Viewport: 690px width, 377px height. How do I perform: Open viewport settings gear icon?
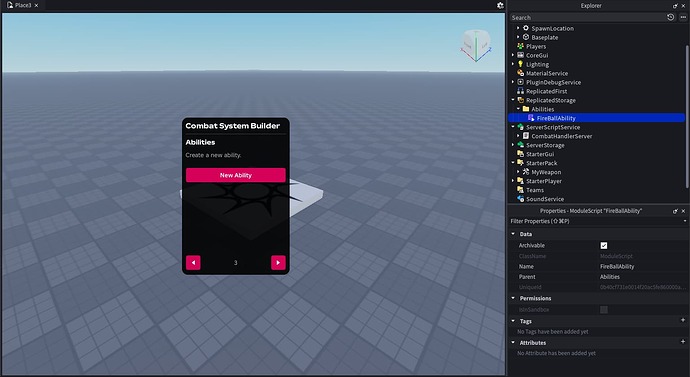pos(500,5)
